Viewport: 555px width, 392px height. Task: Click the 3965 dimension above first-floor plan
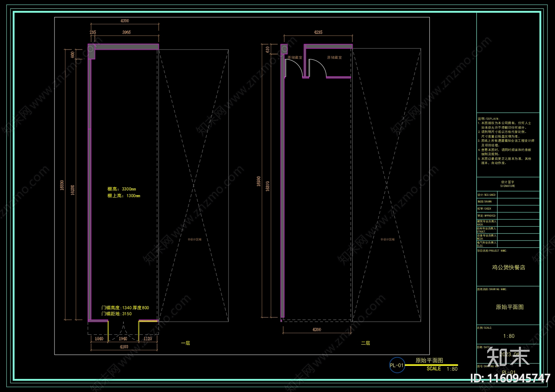pyautogui.click(x=126, y=32)
